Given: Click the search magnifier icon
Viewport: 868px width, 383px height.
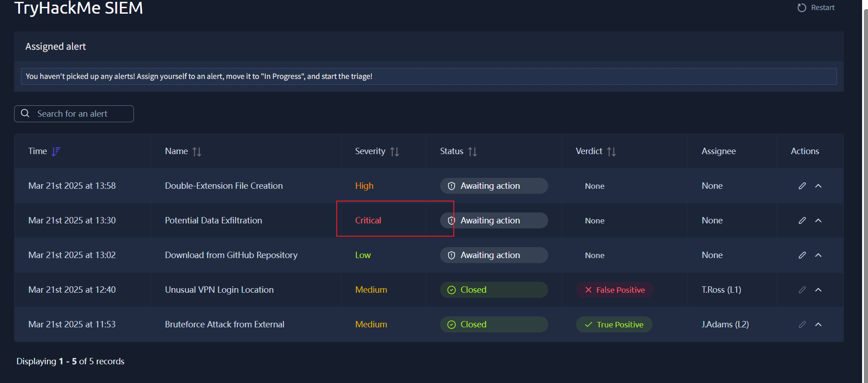Looking at the screenshot, I should (x=26, y=114).
